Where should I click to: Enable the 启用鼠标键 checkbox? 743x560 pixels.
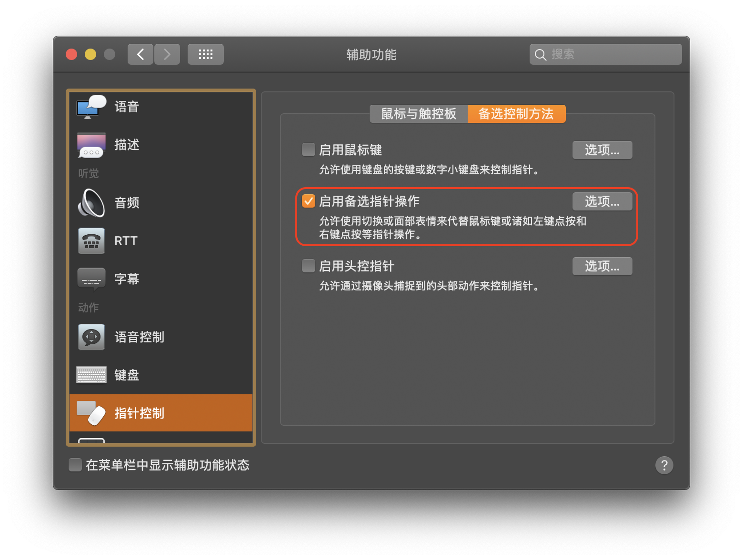tap(309, 150)
